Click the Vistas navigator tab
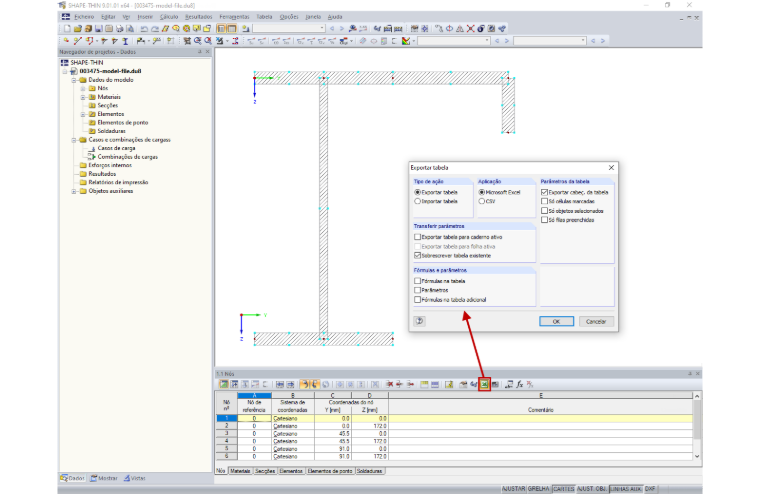Viewport: 760px width, 494px height. [x=135, y=478]
